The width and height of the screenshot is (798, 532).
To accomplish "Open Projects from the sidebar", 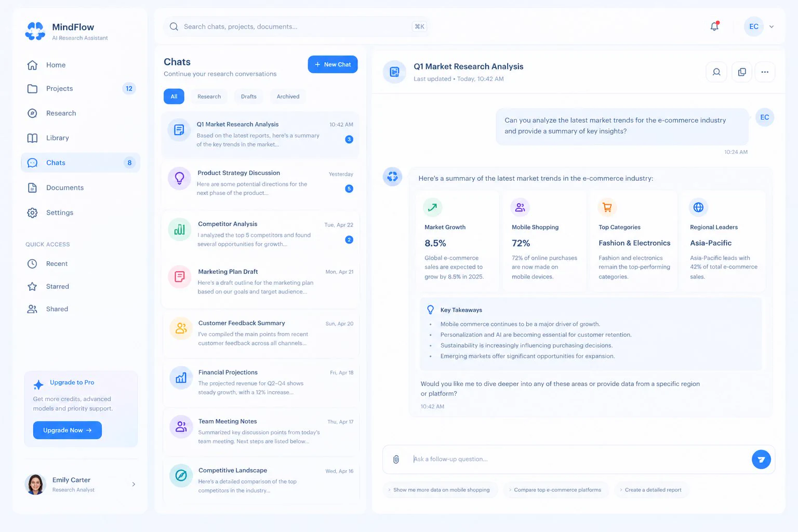I will (81, 89).
